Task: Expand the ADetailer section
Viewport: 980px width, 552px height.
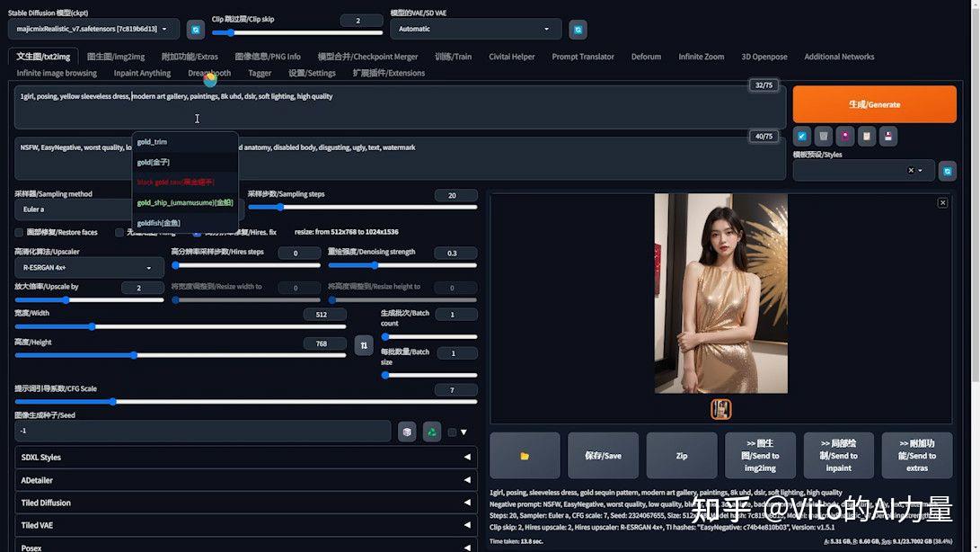Action: (x=245, y=480)
